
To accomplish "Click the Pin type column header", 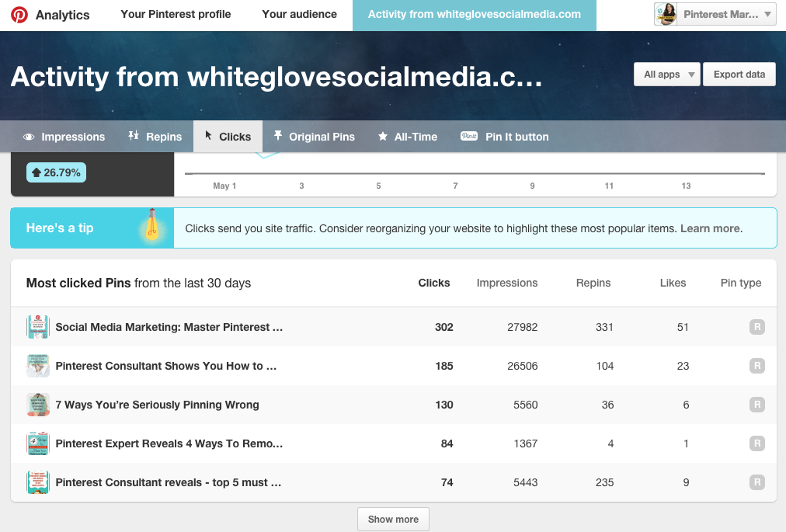I will click(741, 283).
